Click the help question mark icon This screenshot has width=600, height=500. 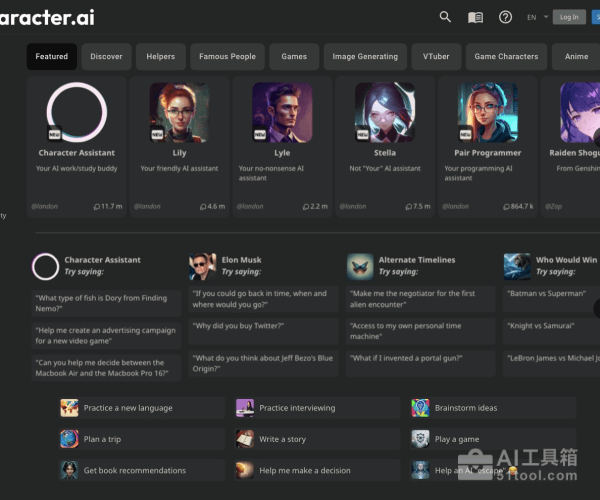pos(505,17)
